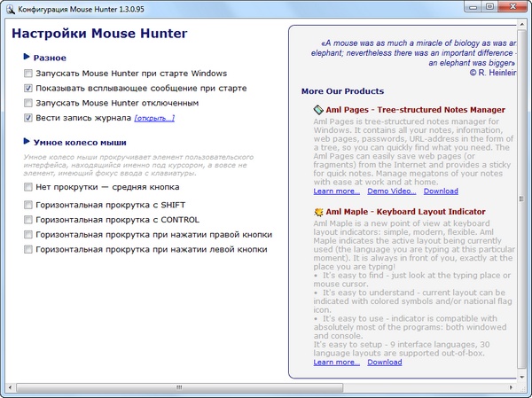Click 'Aml Maple - Keyboard Layout Indicator' heading
This screenshot has width=532, height=398.
point(405,212)
